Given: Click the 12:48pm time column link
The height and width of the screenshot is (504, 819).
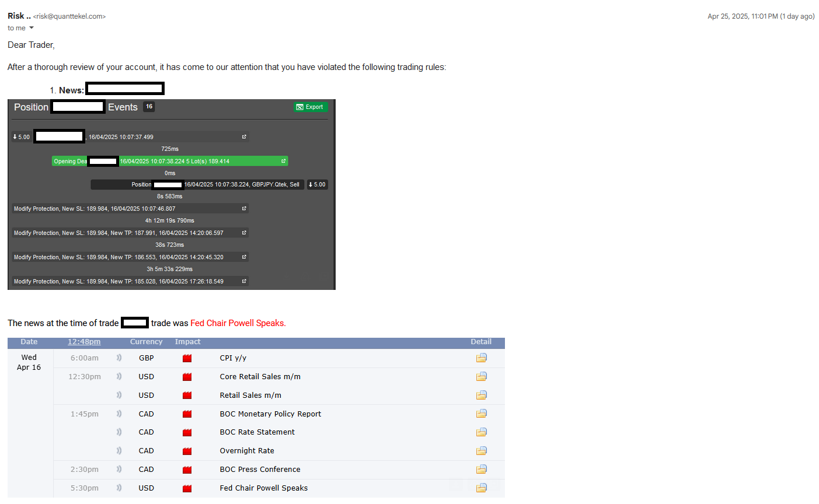Looking at the screenshot, I should tap(84, 342).
